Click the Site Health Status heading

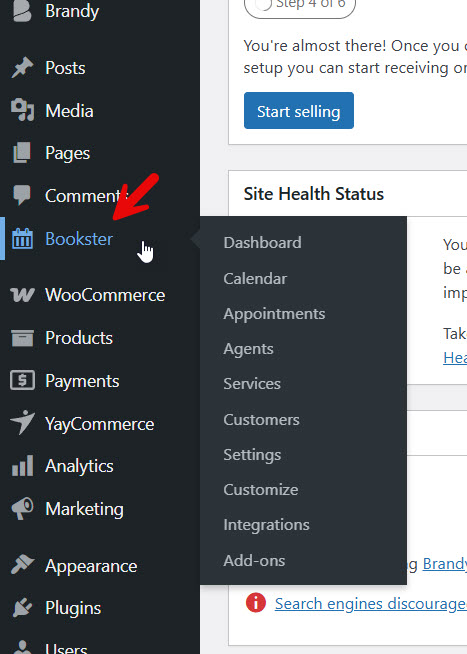[314, 194]
